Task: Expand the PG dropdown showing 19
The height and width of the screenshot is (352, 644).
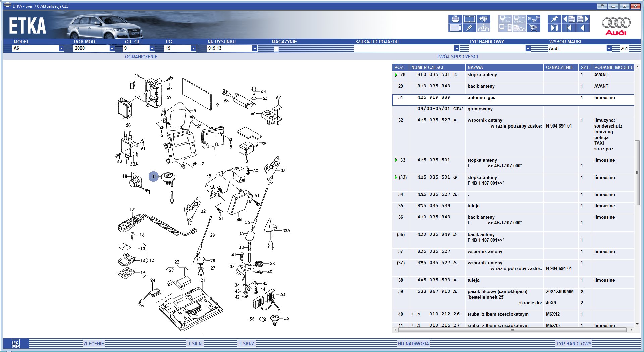Action: (x=193, y=48)
